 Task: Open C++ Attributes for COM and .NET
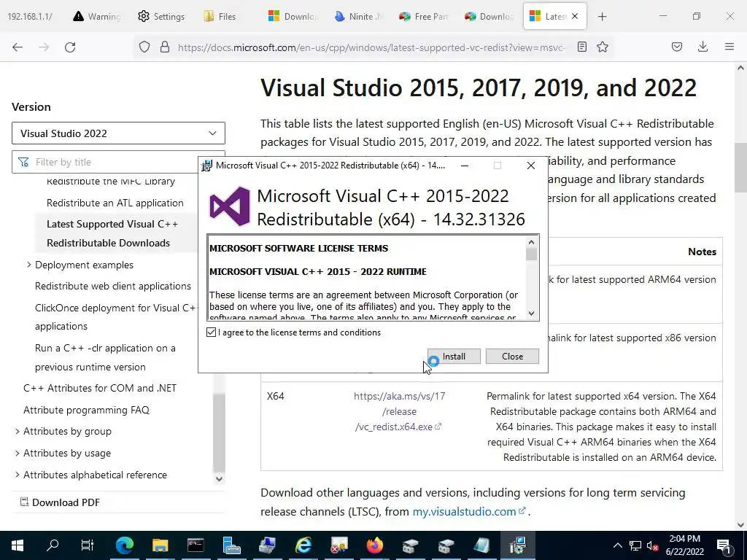point(100,388)
